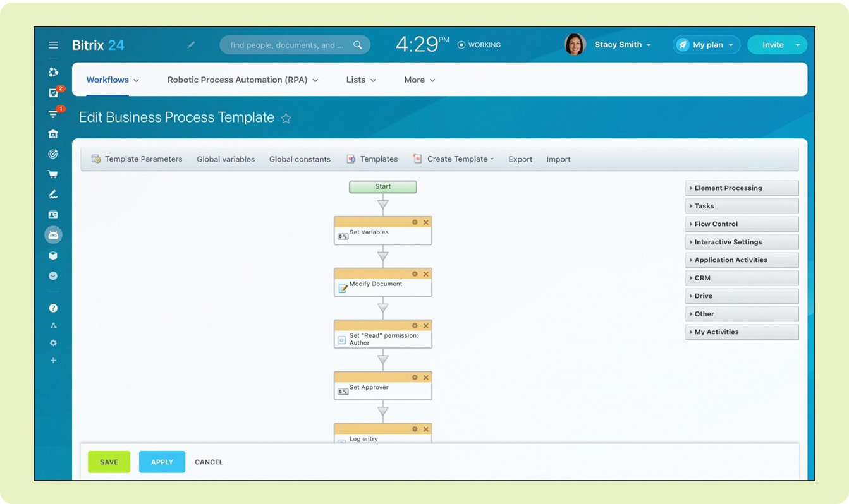Open the hamburger main menu icon
This screenshot has width=849, height=504.
pyautogui.click(x=53, y=45)
